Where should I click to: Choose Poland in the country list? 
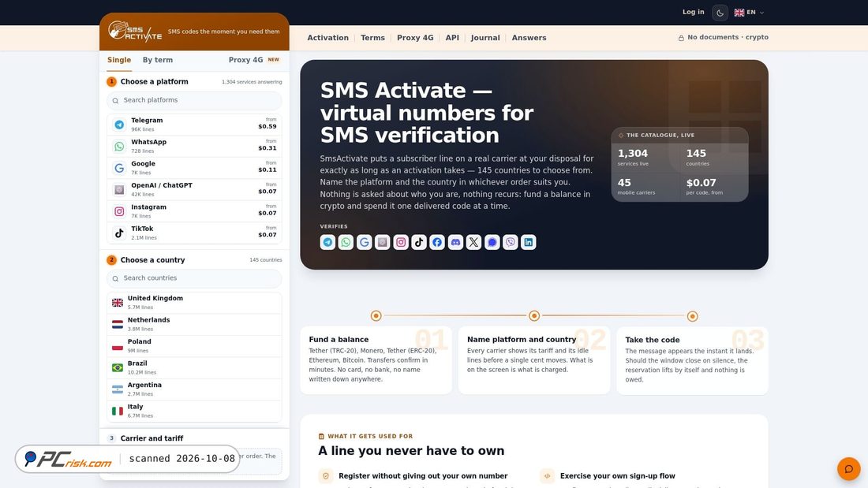pos(194,345)
